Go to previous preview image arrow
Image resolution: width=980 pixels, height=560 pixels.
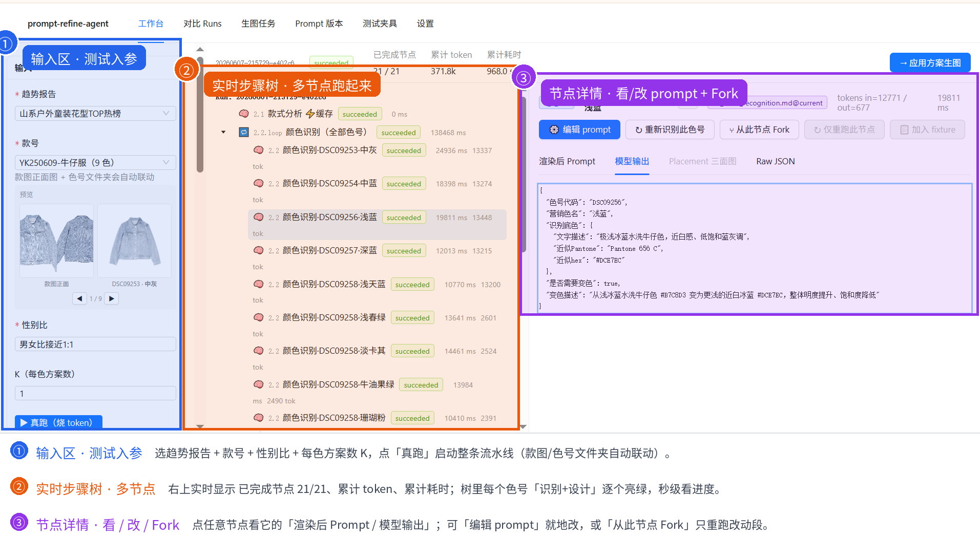point(79,298)
